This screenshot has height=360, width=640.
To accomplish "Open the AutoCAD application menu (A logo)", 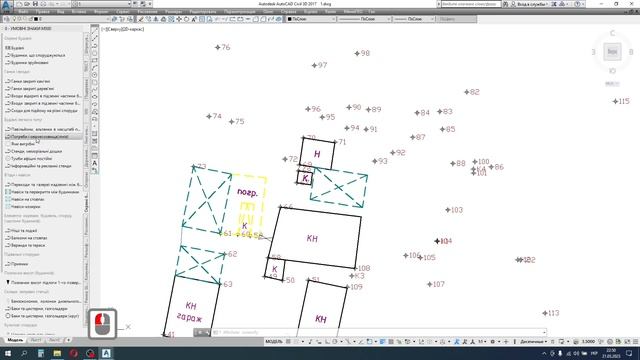I will coord(6,5).
